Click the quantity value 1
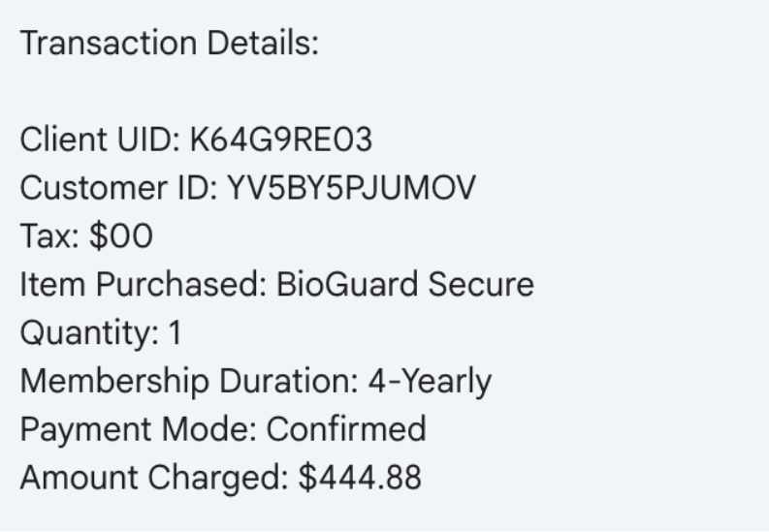The image size is (769, 532). 175,333
